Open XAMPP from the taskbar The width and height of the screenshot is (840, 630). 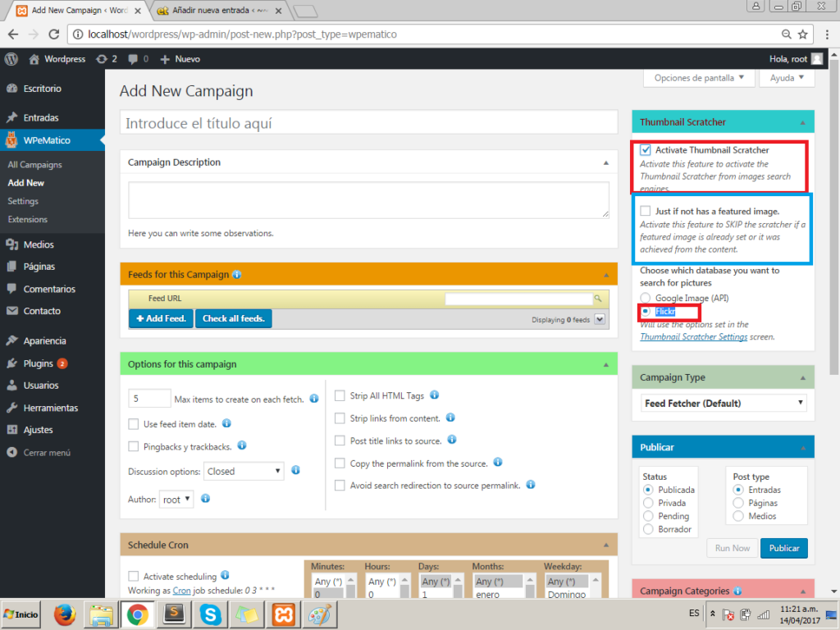tap(284, 614)
